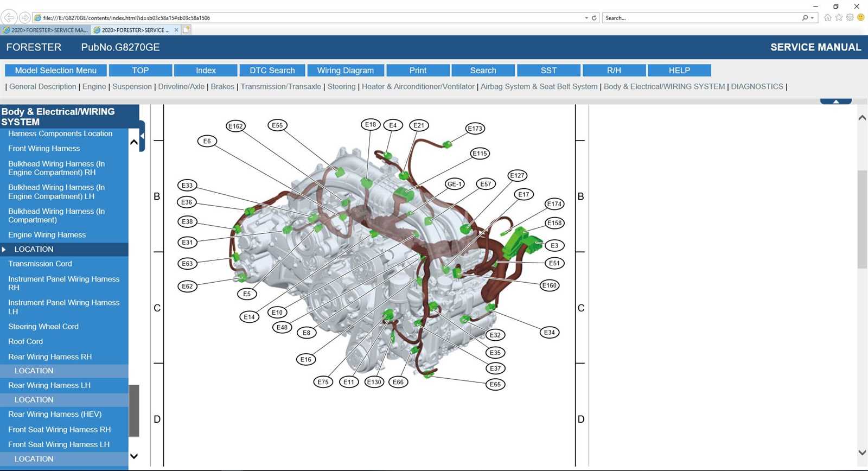
Task: Open search provider dropdown arrow
Action: pos(812,18)
